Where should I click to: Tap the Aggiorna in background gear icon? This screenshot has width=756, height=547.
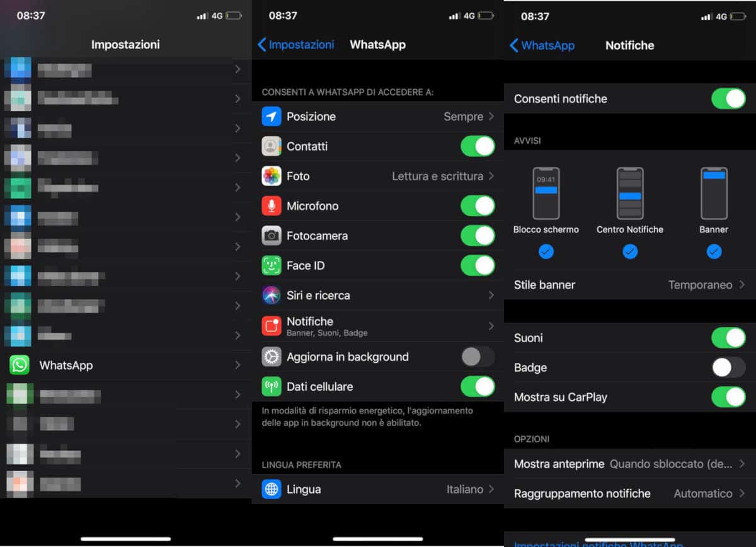pyautogui.click(x=272, y=357)
